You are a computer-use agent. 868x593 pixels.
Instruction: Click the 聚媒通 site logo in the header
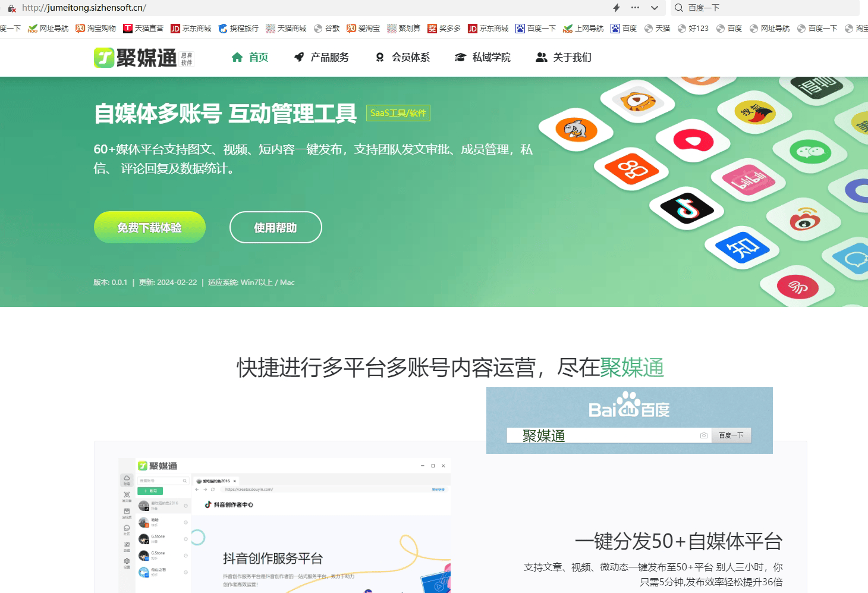click(143, 58)
